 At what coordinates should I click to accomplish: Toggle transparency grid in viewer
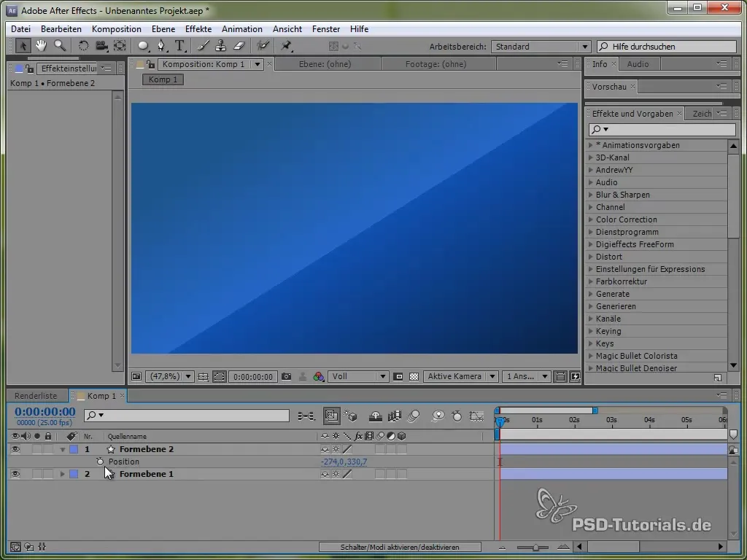click(414, 377)
